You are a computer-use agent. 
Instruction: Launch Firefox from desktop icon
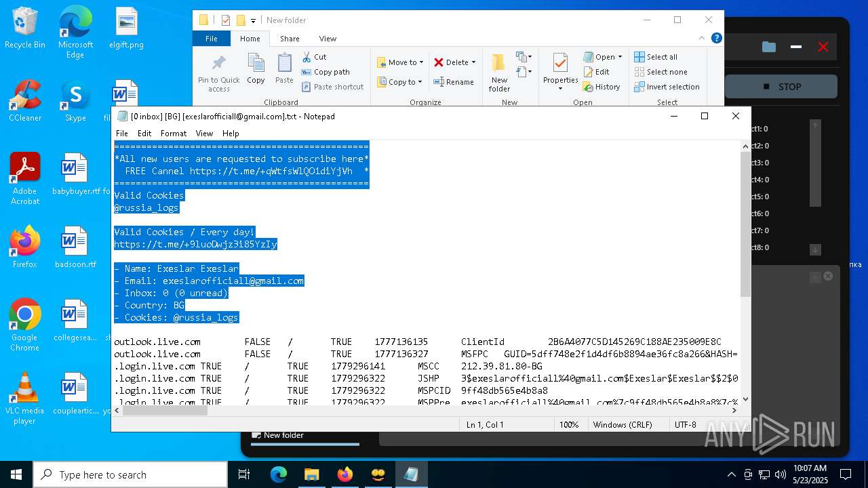click(25, 247)
